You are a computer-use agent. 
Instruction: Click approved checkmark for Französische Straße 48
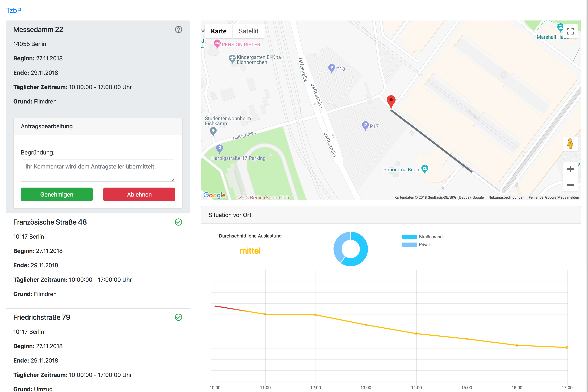(178, 222)
